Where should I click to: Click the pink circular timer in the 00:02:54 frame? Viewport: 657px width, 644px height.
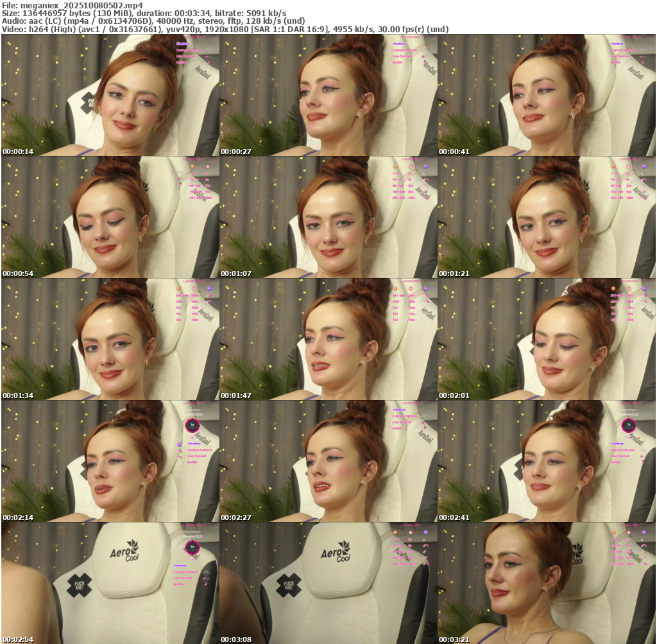[192, 547]
